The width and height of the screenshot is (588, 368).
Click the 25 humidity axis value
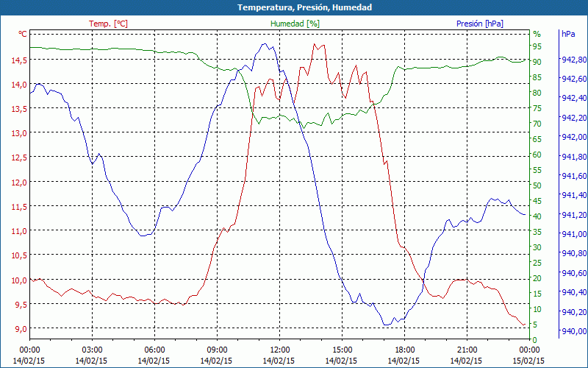point(537,263)
